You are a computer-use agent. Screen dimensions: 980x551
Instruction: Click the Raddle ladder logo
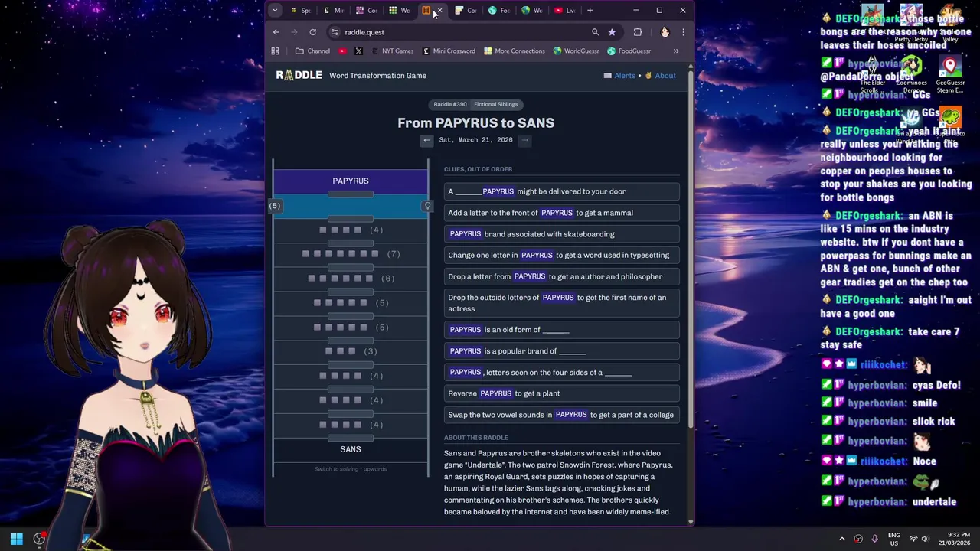pos(299,75)
